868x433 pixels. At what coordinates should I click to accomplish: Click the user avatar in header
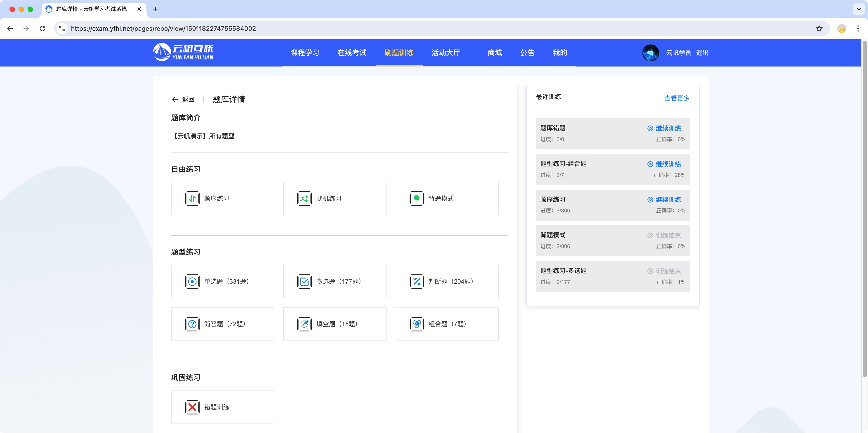click(x=650, y=53)
